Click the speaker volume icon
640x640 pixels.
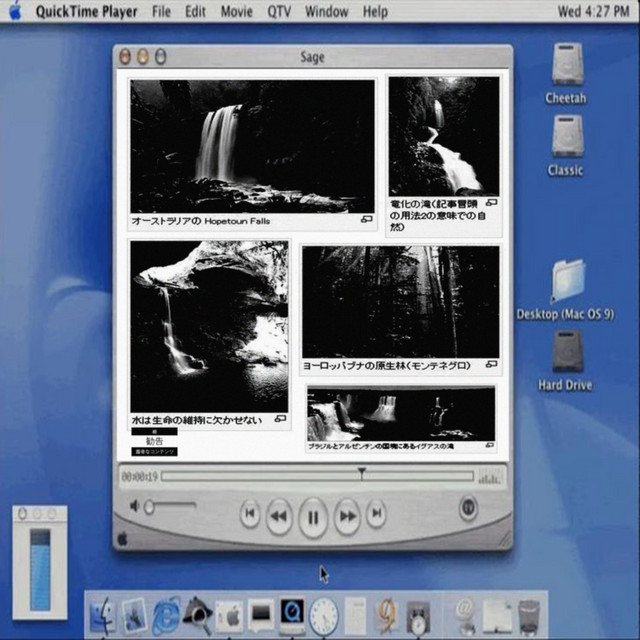pyautogui.click(x=135, y=506)
